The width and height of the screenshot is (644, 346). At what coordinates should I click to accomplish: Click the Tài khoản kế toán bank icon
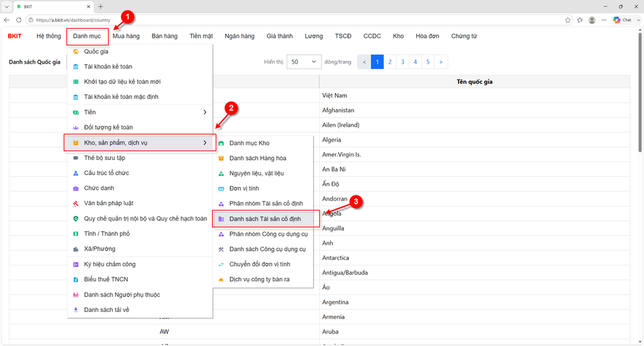pos(75,67)
